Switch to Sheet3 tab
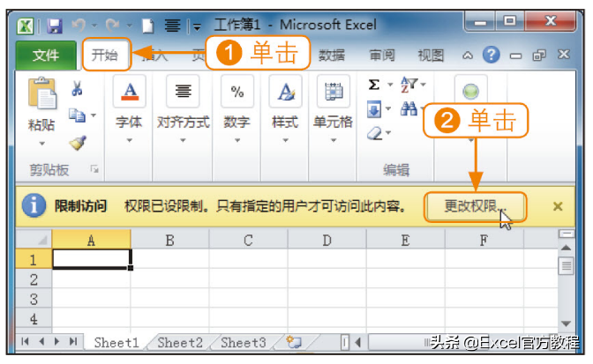Screen dimensions: 593x364 (244, 342)
